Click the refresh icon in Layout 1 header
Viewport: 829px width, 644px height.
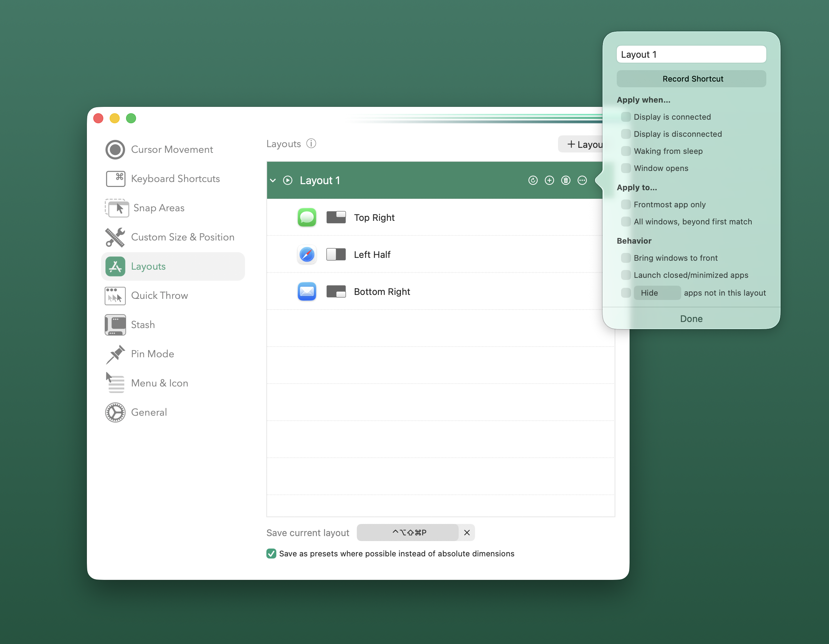tap(533, 180)
